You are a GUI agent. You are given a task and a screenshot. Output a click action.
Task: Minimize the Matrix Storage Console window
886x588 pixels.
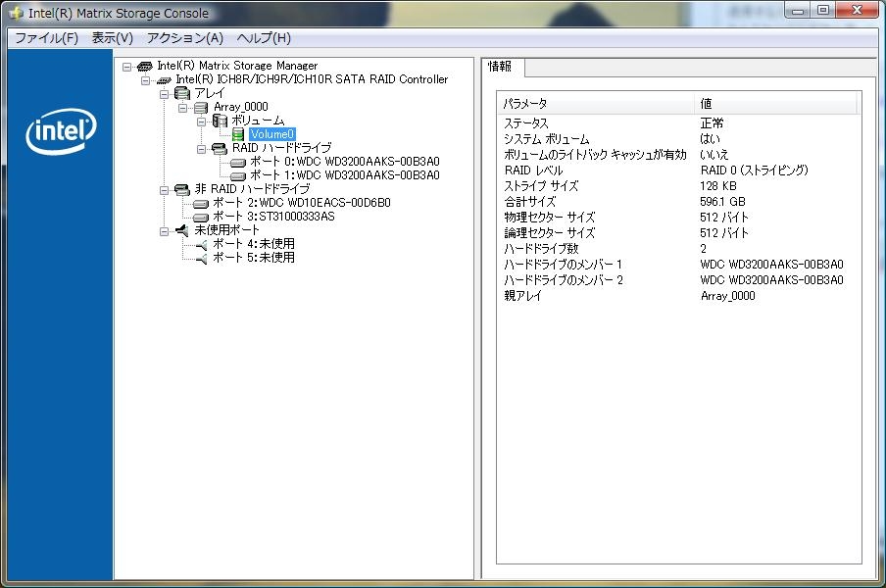(798, 10)
